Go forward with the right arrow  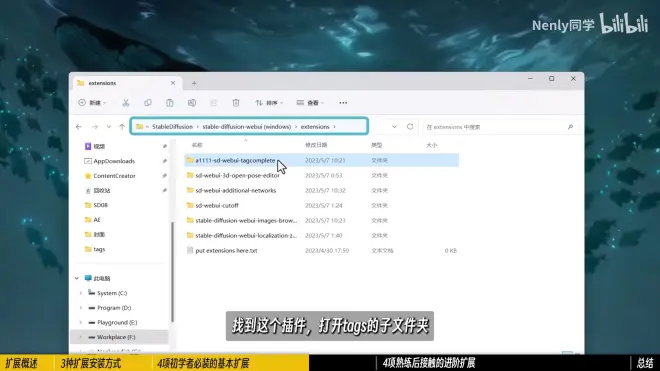95,127
